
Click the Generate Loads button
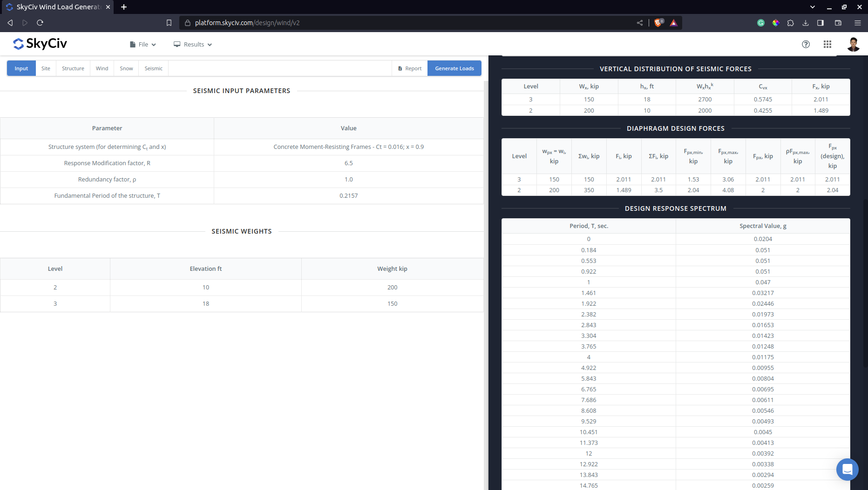coord(454,68)
